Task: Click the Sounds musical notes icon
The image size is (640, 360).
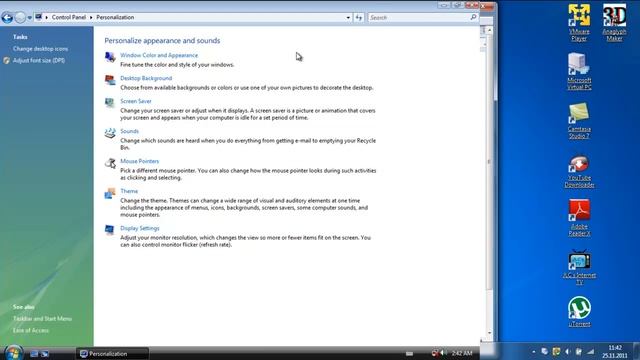Action: coord(110,133)
